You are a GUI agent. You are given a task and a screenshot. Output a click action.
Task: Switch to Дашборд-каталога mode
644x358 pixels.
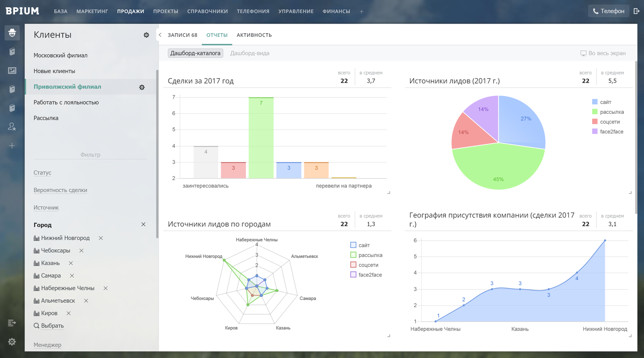tap(195, 53)
